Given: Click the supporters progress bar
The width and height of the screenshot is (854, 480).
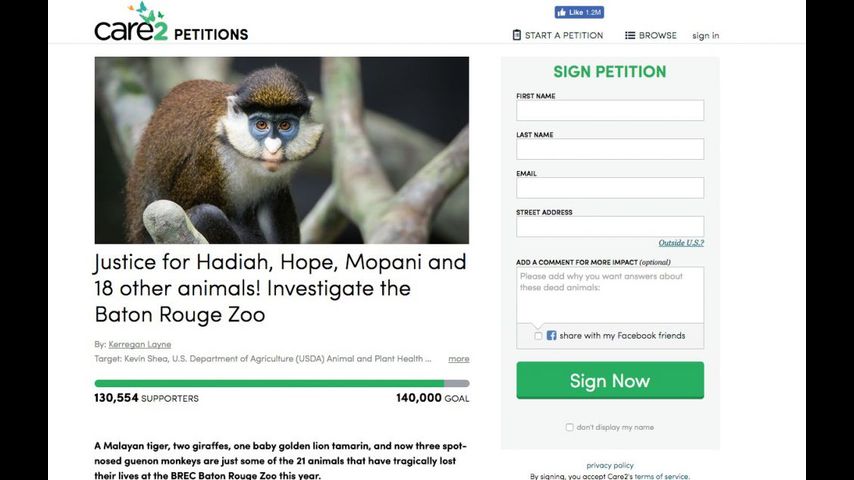Looking at the screenshot, I should pos(281,383).
